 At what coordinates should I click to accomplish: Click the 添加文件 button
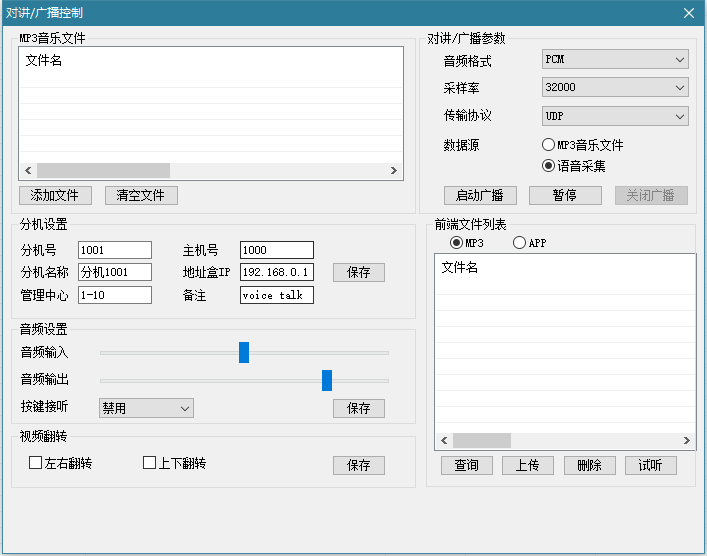point(55,195)
